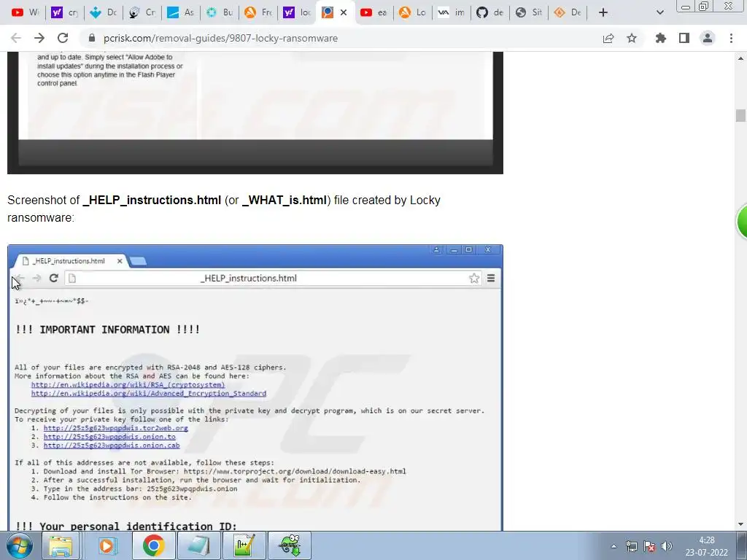Viewport: 747px width, 560px height.
Task: Open the chameleon download taskbar app
Action: [x=290, y=545]
